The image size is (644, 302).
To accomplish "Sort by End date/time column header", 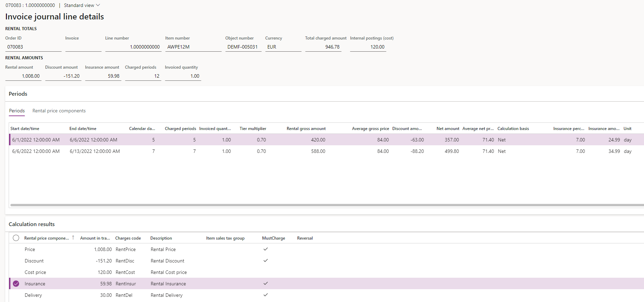I will tap(83, 128).
